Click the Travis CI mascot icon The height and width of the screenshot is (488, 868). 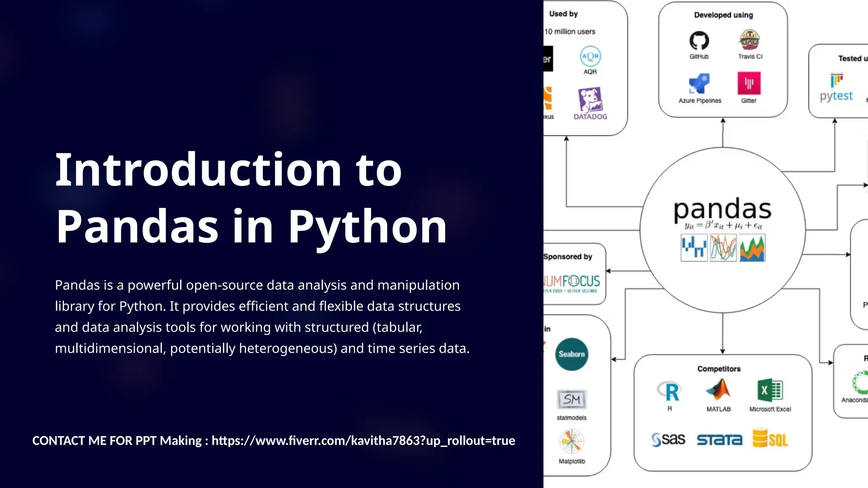(x=749, y=40)
